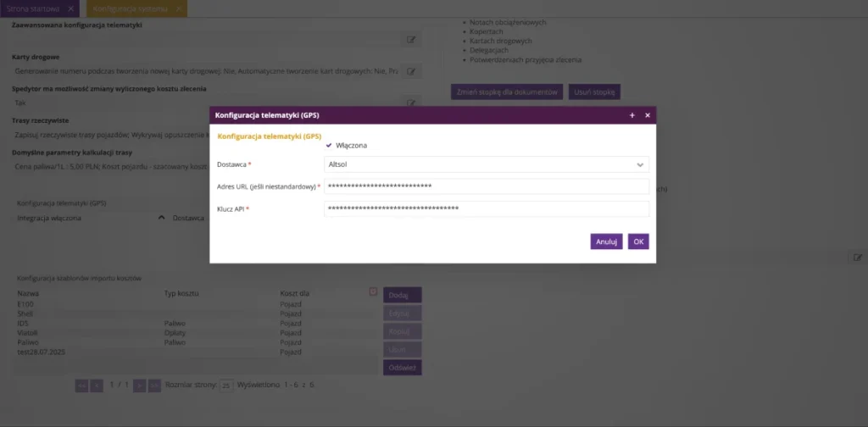Screen dimensions: 868x427
Task: Go to the next page of the list
Action: coord(140,385)
